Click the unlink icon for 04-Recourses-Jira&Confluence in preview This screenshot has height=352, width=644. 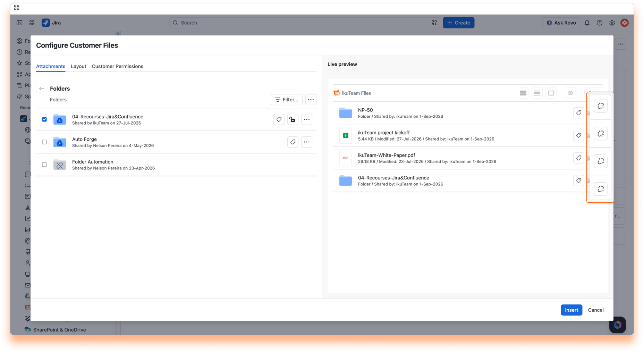pyautogui.click(x=601, y=189)
